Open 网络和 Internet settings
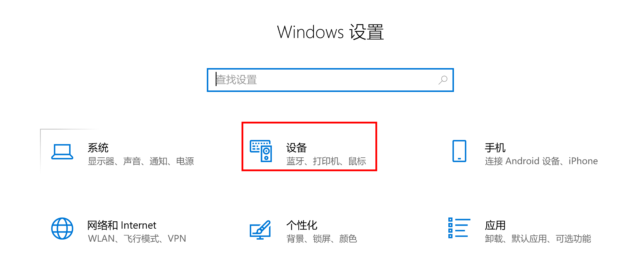Viewport: 644px width, 267px height. [x=122, y=225]
